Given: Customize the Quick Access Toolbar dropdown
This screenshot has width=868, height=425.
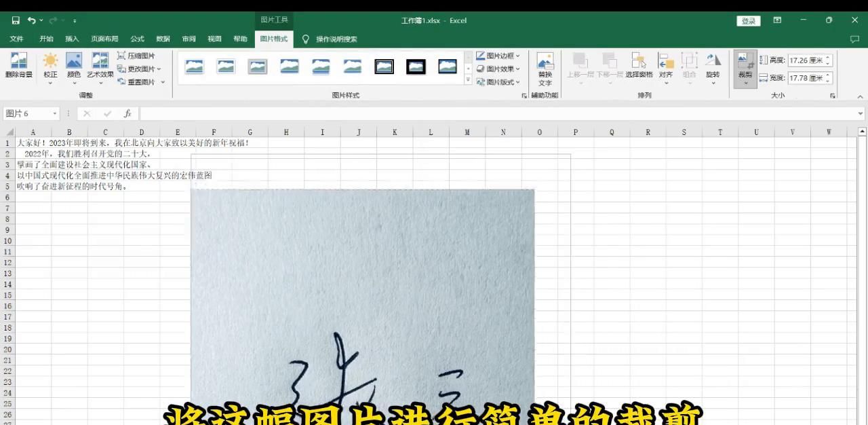Looking at the screenshot, I should click(x=75, y=21).
